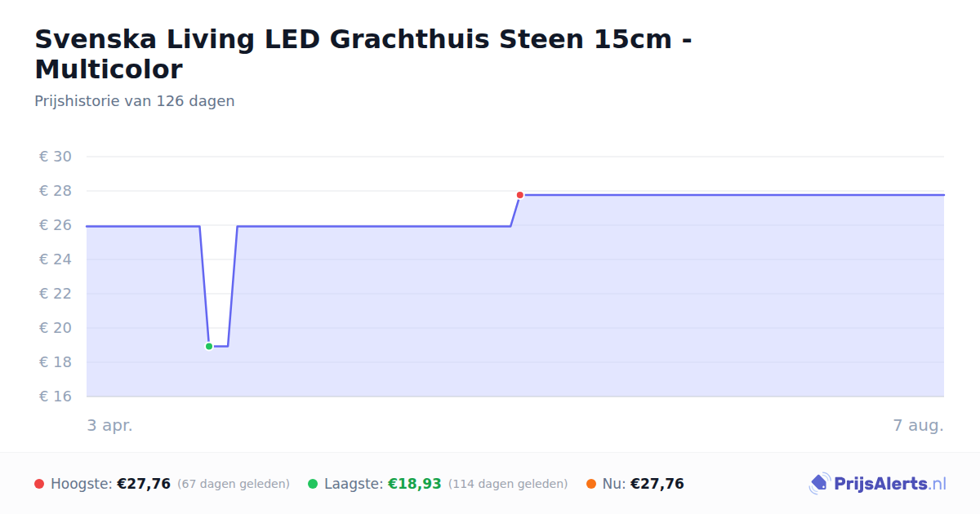Click the 114 dagen geleden note
This screenshot has height=514, width=980.
coord(508,484)
